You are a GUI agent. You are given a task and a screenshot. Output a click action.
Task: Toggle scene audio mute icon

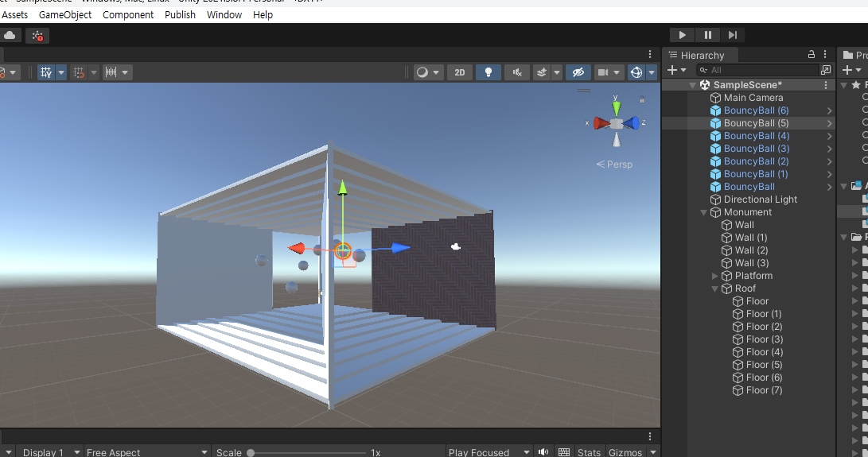517,72
